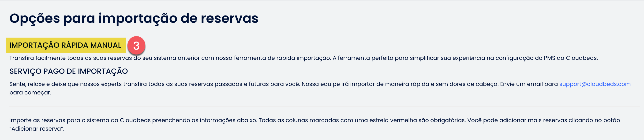Viewport: 644px width, 140px height.
Task: Click the paragraph starting with Importe as reservas
Action: click(x=315, y=124)
